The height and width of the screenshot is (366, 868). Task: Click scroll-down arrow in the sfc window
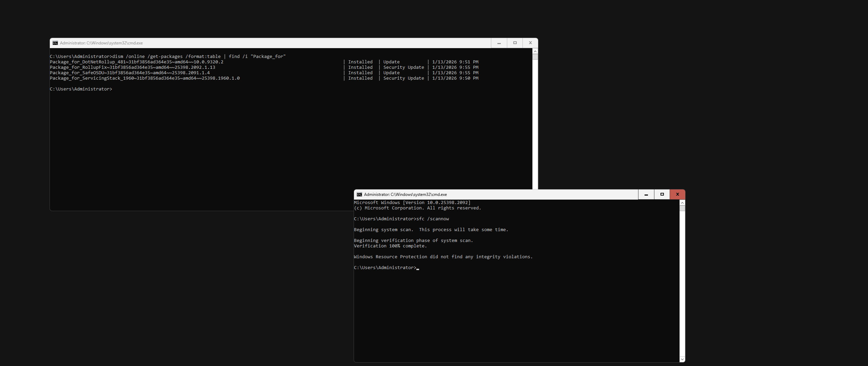tap(682, 359)
